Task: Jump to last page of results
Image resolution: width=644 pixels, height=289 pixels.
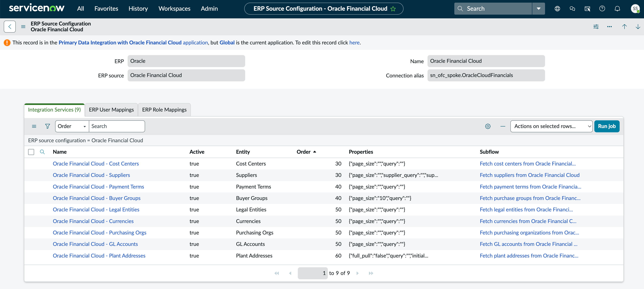Action: pos(371,273)
